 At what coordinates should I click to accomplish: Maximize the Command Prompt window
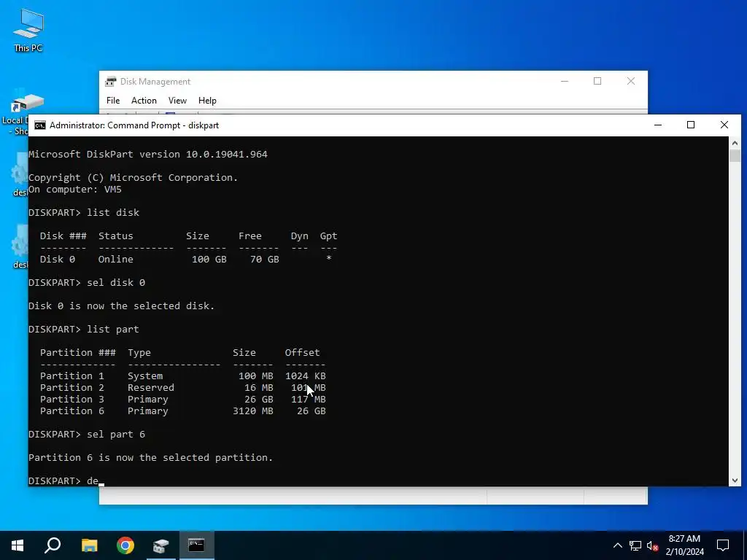click(x=691, y=125)
